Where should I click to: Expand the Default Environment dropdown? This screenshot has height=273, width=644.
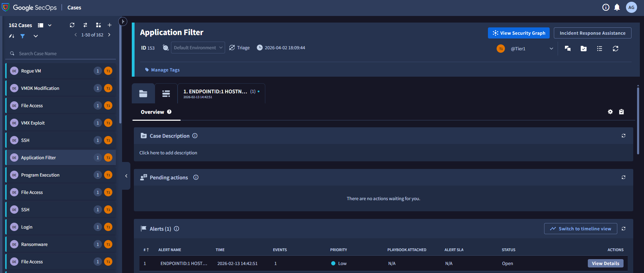[198, 48]
